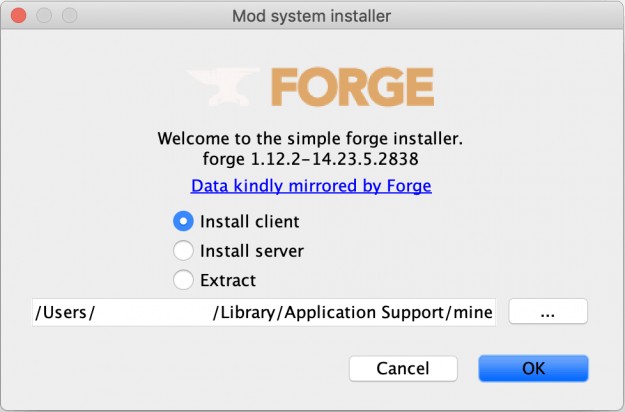
Task: Open 'Data kindly mirrored by Forge' link
Action: (311, 186)
